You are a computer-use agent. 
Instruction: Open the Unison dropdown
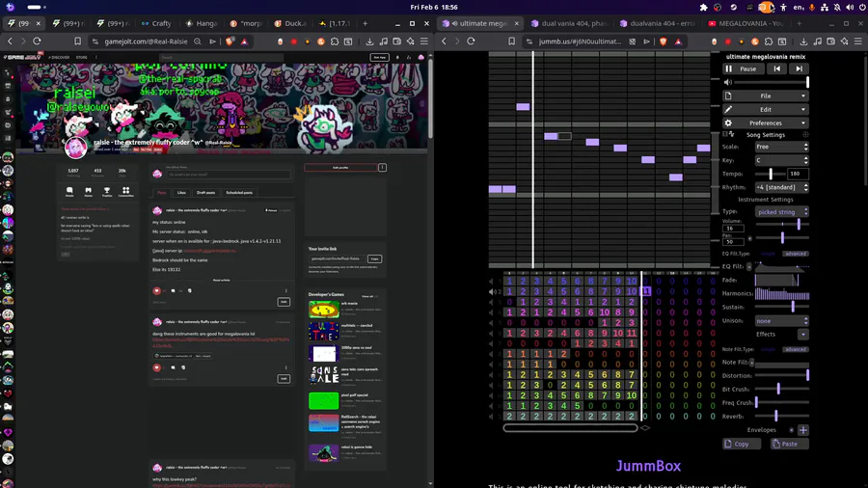point(781,321)
